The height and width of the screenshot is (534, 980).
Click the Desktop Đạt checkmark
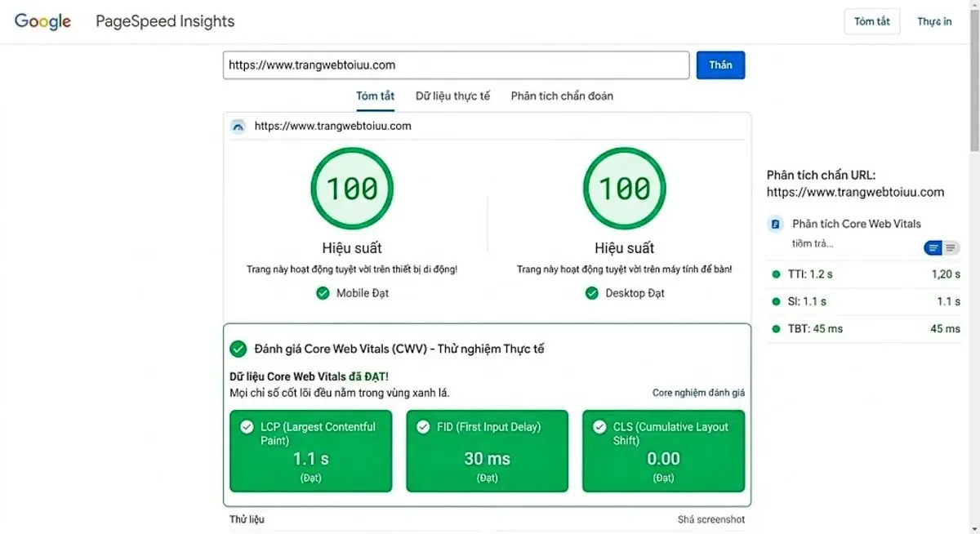(x=591, y=293)
